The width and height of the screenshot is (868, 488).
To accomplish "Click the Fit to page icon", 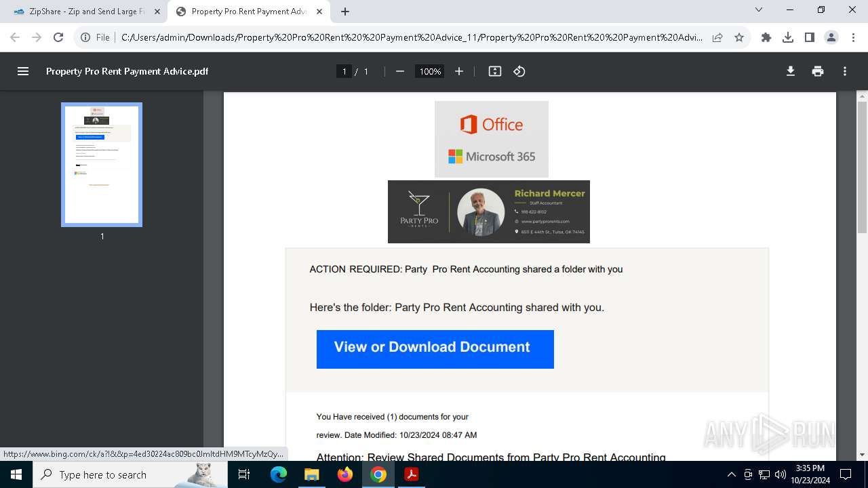I will pos(495,71).
